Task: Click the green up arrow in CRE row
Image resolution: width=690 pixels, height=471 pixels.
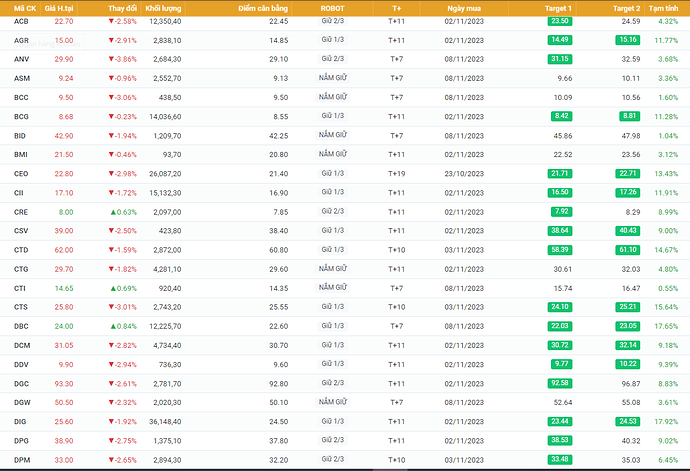Action: click(113, 212)
